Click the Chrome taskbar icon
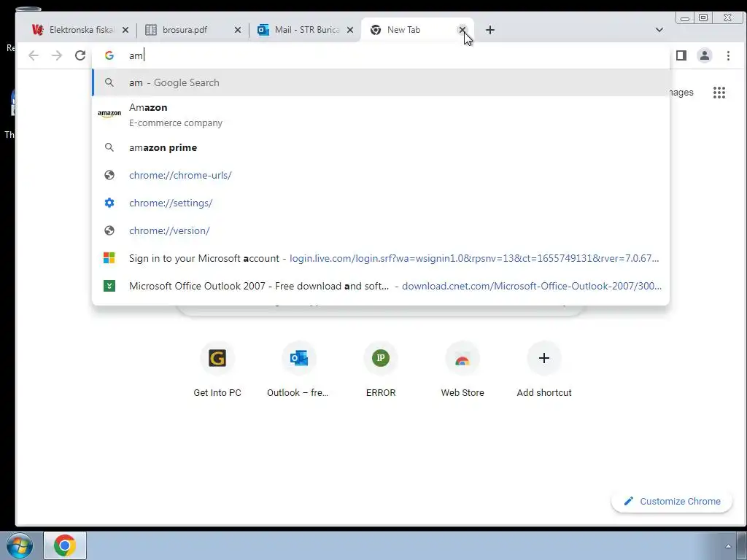Screen dimensions: 747x560 [65, 545]
